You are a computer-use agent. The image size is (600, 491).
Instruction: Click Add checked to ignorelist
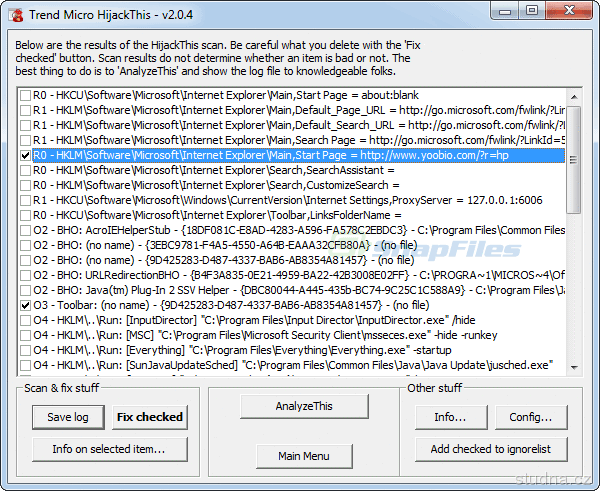point(491,449)
